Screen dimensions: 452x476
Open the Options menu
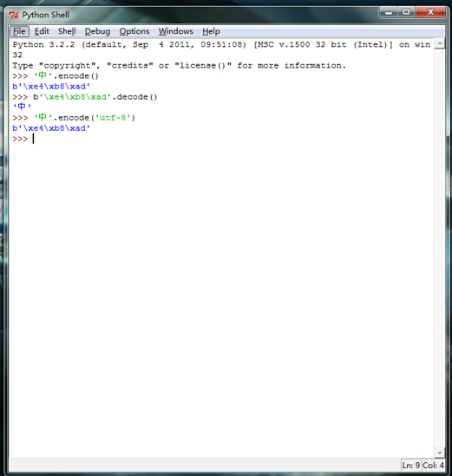pos(134,31)
